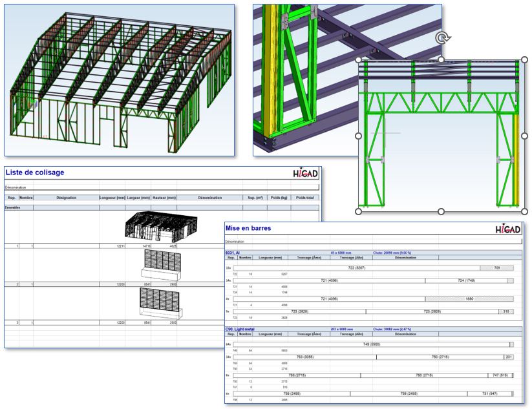Viewport: 532px width, 409px height.
Task: Click the rotate handle above the selected frame image
Action: coord(442,38)
